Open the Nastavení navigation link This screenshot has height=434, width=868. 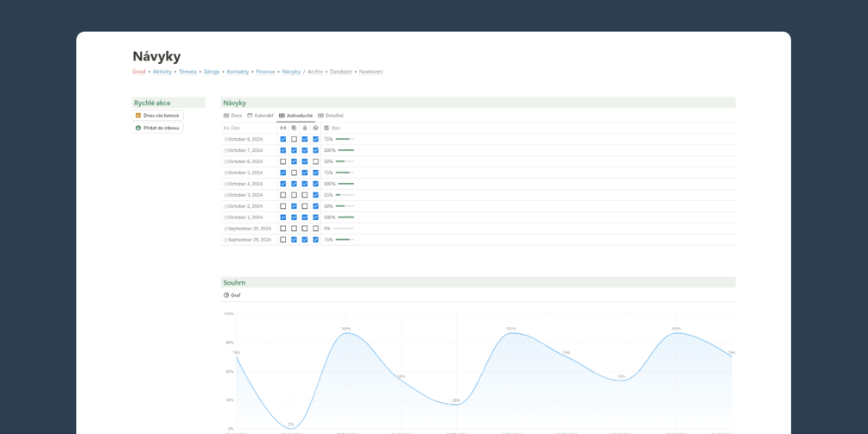coord(371,72)
